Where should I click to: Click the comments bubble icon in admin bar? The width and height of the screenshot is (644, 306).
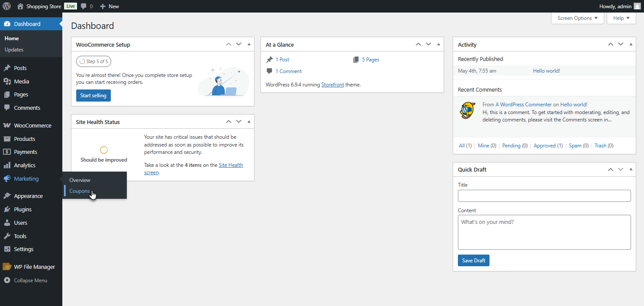pyautogui.click(x=84, y=6)
